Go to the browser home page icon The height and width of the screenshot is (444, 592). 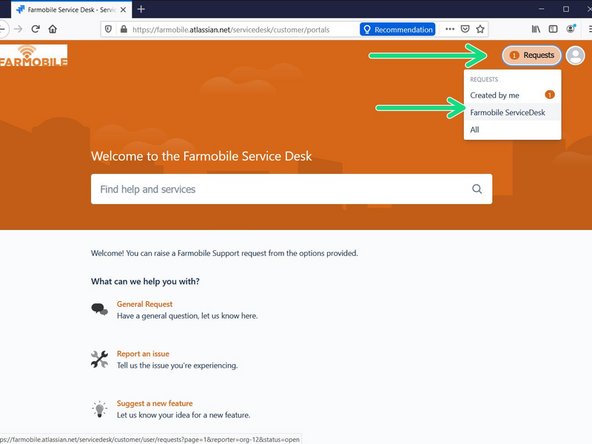(x=53, y=29)
